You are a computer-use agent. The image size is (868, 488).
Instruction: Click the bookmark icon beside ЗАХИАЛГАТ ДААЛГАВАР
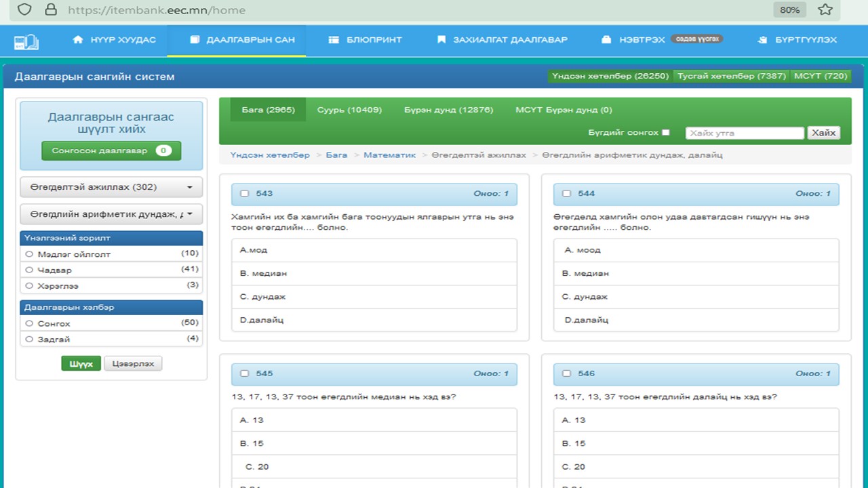pyautogui.click(x=441, y=40)
